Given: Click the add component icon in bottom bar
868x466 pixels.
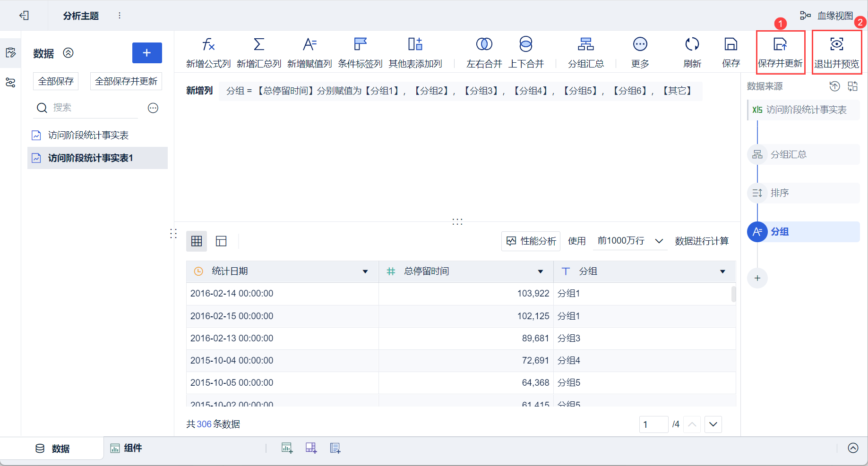Looking at the screenshot, I should pyautogui.click(x=287, y=448).
